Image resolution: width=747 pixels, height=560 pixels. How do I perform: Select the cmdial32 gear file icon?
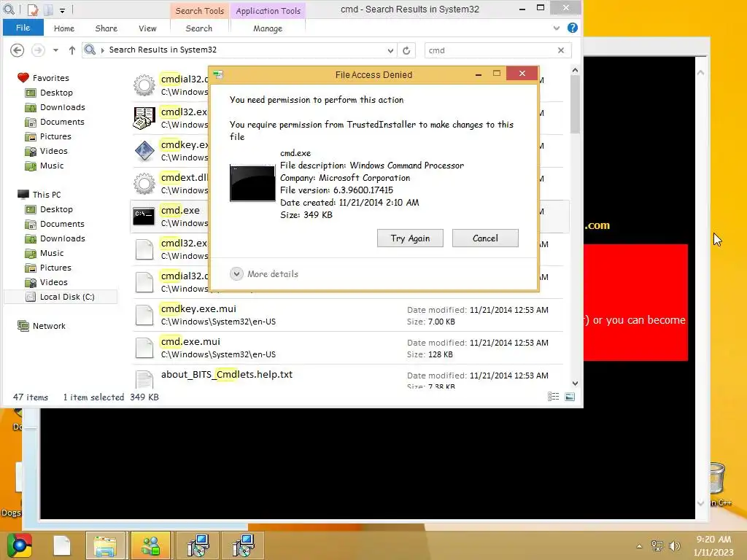point(144,85)
